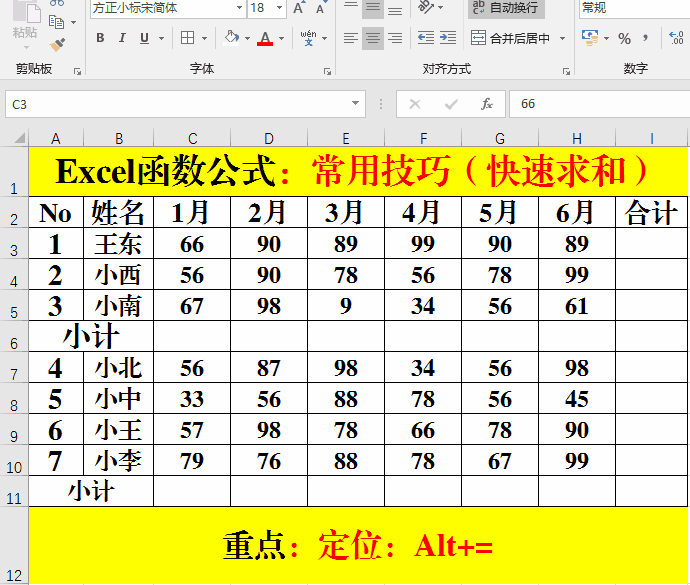Open the 常规 number format combo box
Image resolution: width=690 pixels, height=585 pixels.
coord(634,8)
